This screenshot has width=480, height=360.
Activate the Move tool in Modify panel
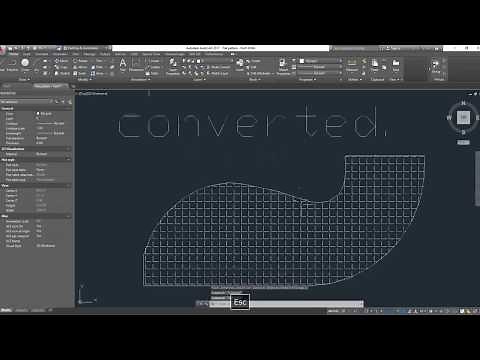point(61,61)
